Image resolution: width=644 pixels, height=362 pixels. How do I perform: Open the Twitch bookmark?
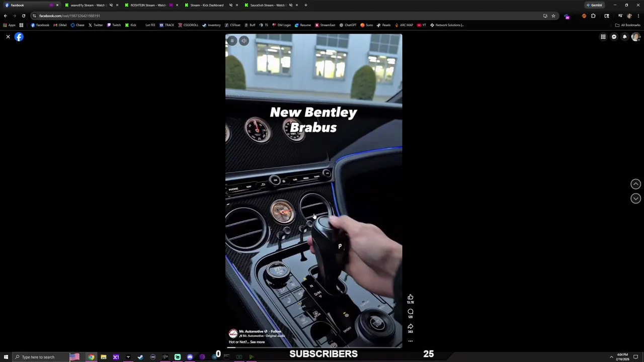pos(114,25)
